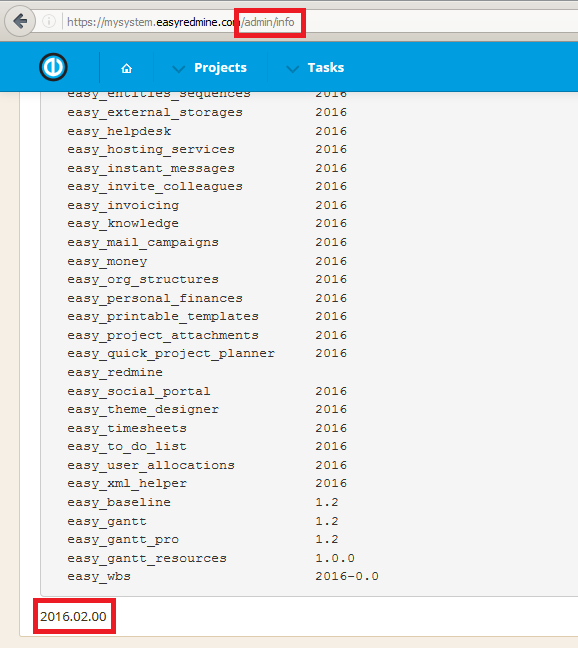Expand the Tasks dropdown chevron

click(x=293, y=69)
